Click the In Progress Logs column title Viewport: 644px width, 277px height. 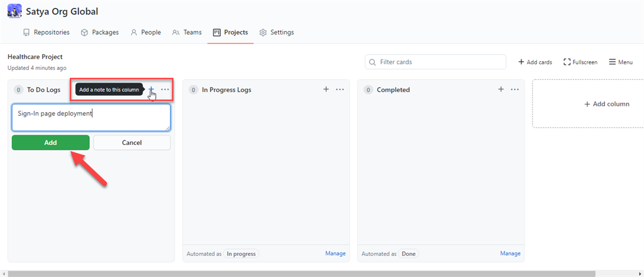coord(226,89)
